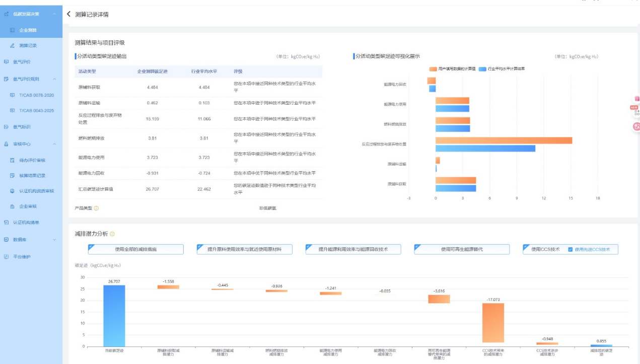Click the back arrow beside 测算记录详情
This screenshot has height=364, width=640.
pyautogui.click(x=69, y=14)
